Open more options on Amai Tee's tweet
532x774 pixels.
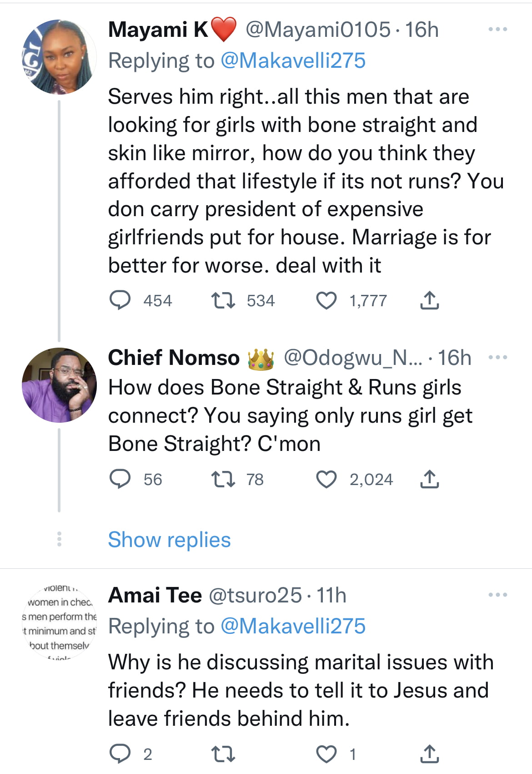click(x=497, y=595)
